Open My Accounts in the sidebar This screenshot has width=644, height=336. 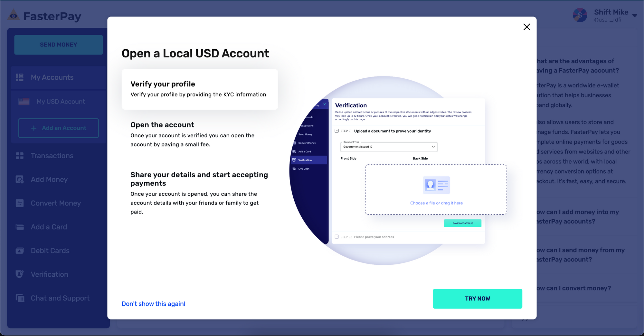pos(58,77)
